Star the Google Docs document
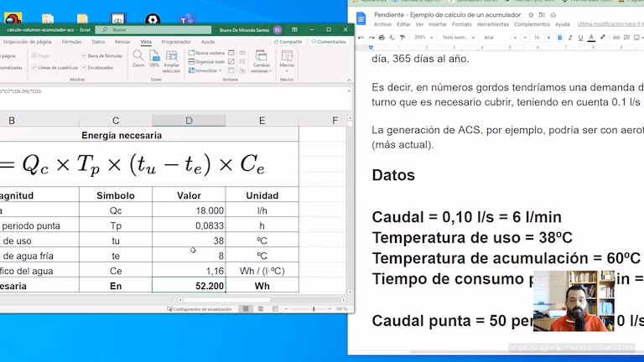 tap(531, 15)
